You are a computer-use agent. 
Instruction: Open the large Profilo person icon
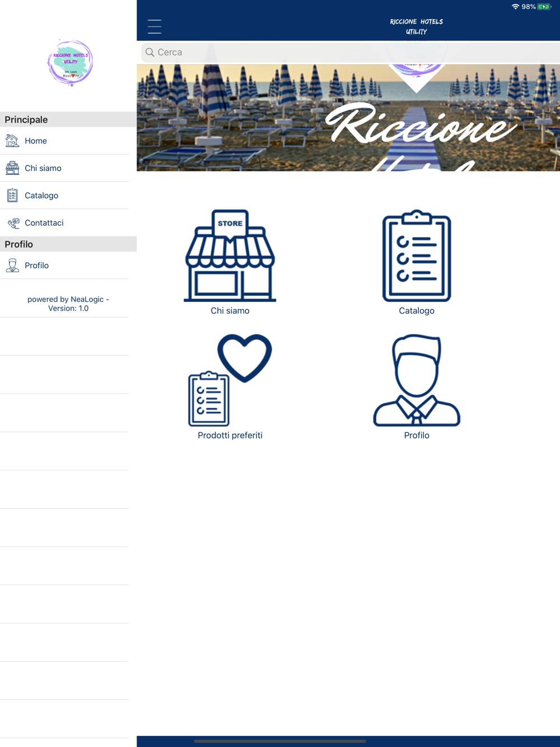click(417, 380)
